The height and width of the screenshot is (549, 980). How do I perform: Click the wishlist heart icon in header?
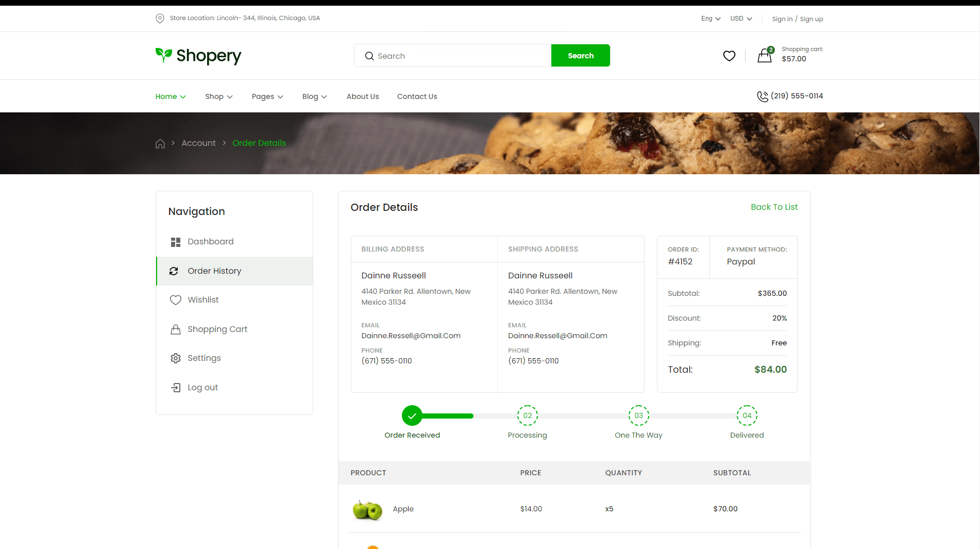click(x=729, y=56)
